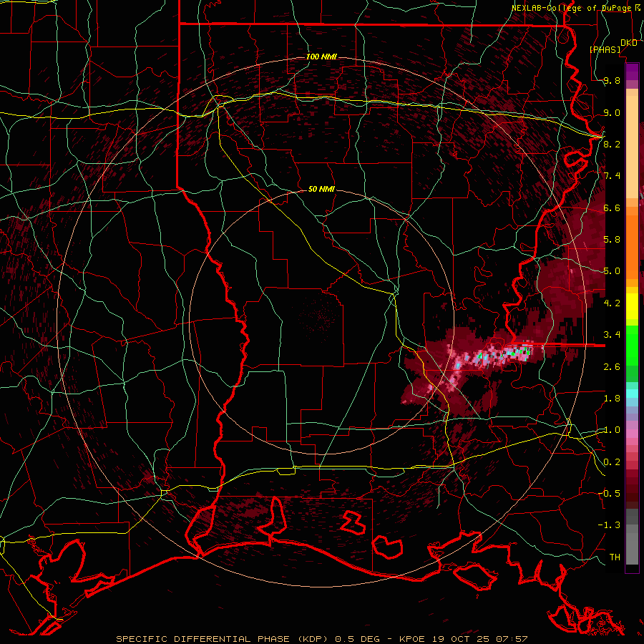Screen dimensions: 644x644
Task: Pick the 1.8 value on the legend
Action: (612, 399)
